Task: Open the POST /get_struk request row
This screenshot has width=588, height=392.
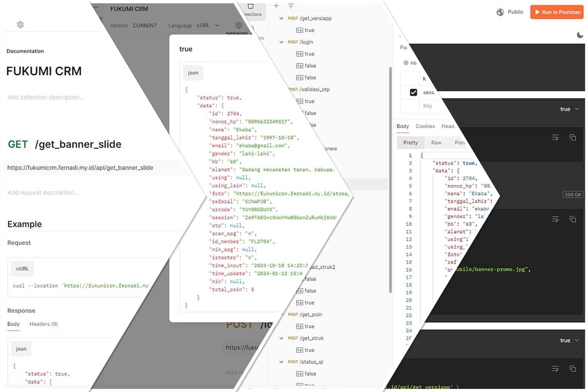Action: click(306, 338)
